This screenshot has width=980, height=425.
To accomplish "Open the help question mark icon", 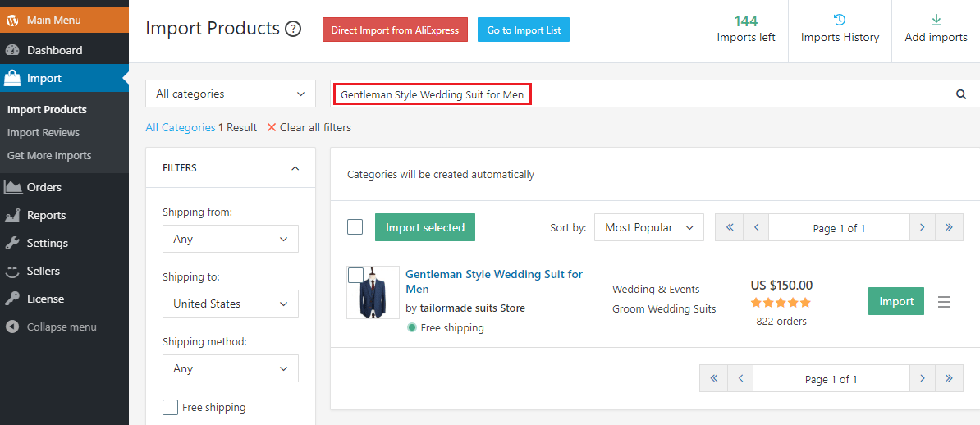I will pos(293,30).
